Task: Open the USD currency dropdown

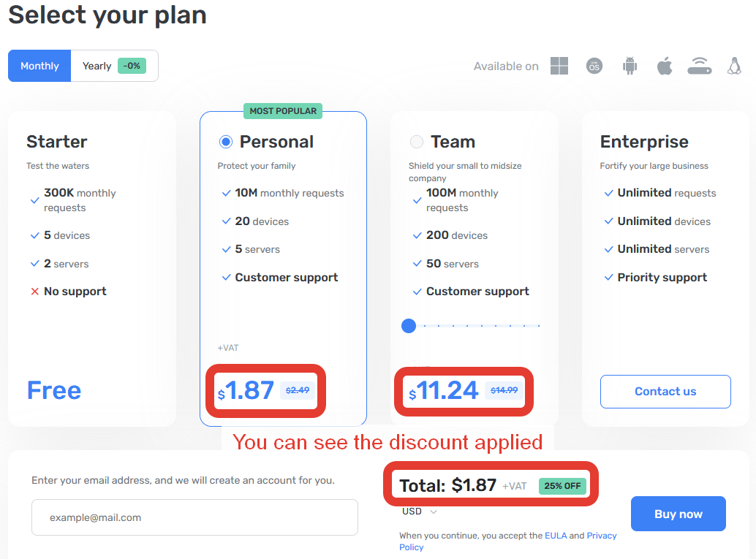Action: pos(420,512)
